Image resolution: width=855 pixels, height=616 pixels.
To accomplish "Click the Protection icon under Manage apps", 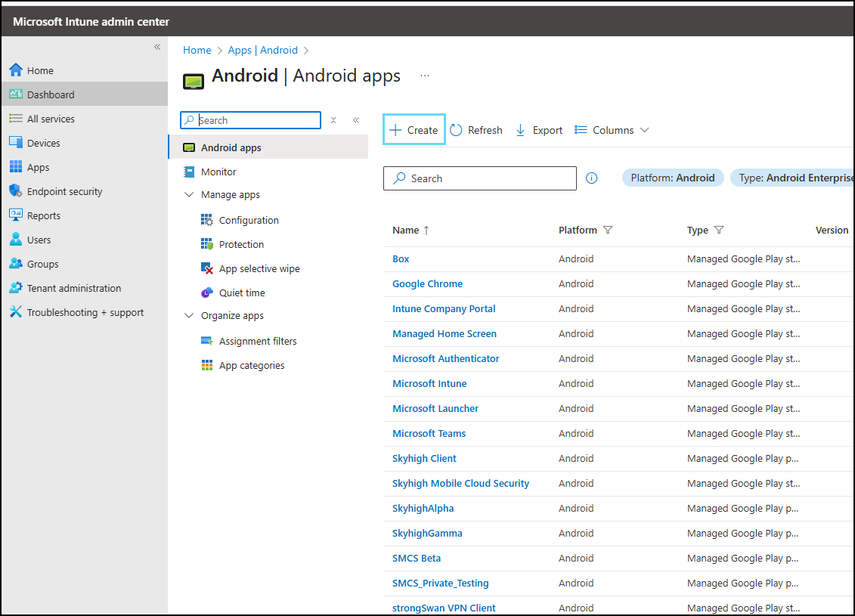I will tap(206, 244).
